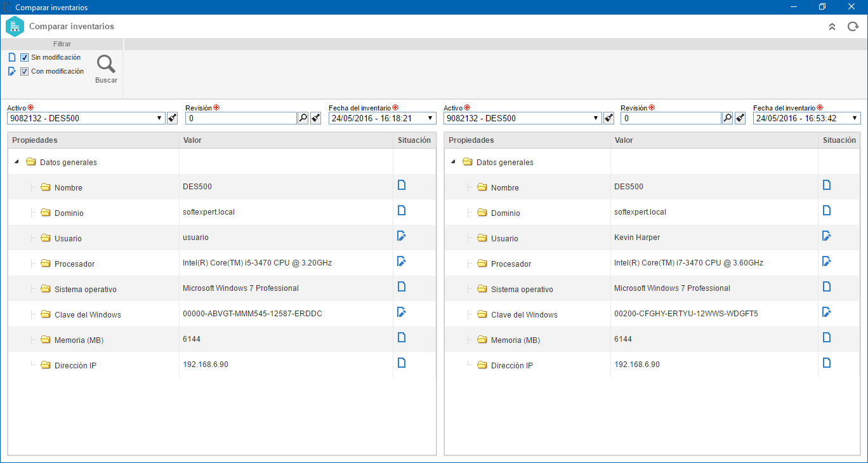Viewport: 868px width, 463px height.
Task: Uncheck the Con modificación checkbox
Action: click(x=25, y=72)
